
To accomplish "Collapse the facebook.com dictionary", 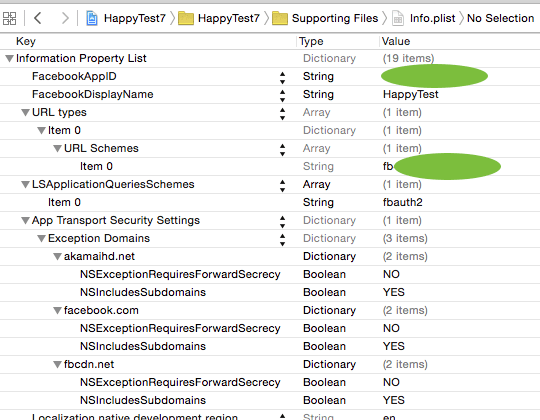I will click(57, 311).
